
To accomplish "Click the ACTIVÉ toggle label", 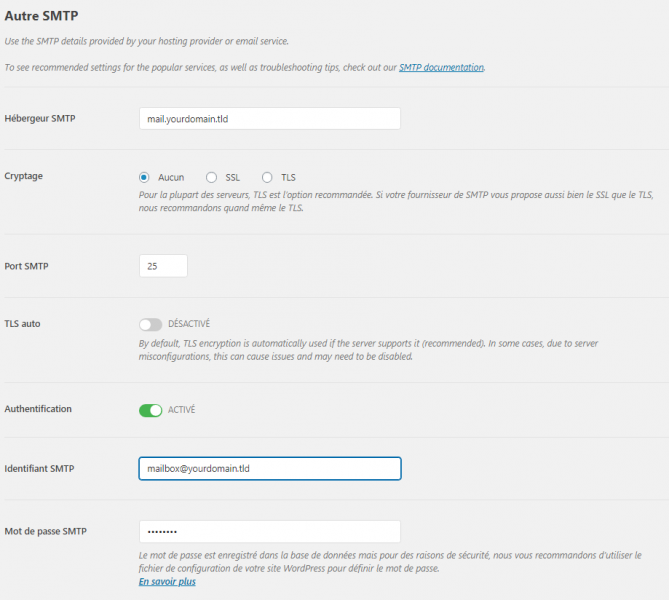I will (x=181, y=410).
